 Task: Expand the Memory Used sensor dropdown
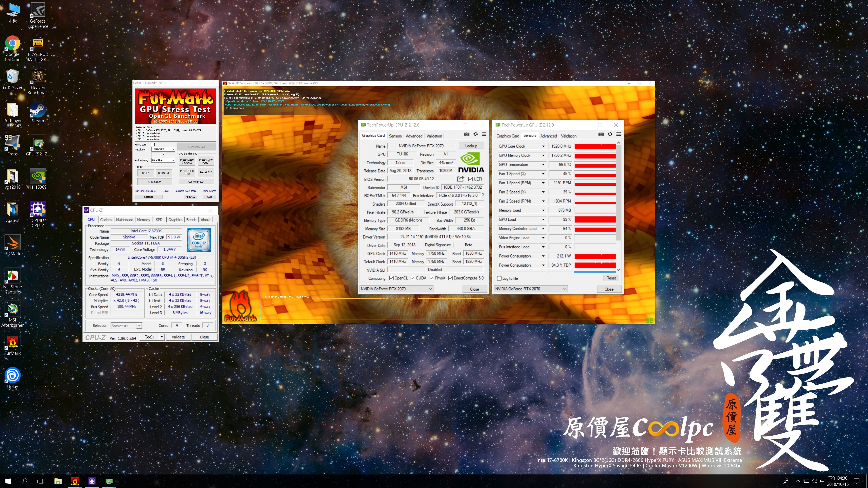543,210
